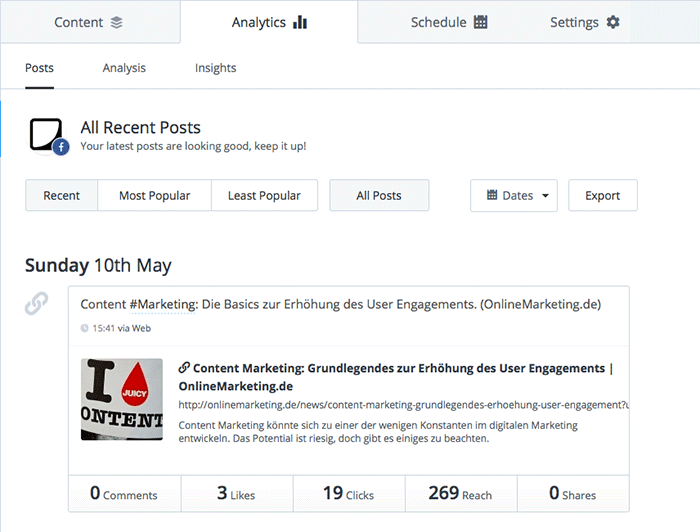
Task: Click the #Marketing hashtag in post text
Action: 162,304
